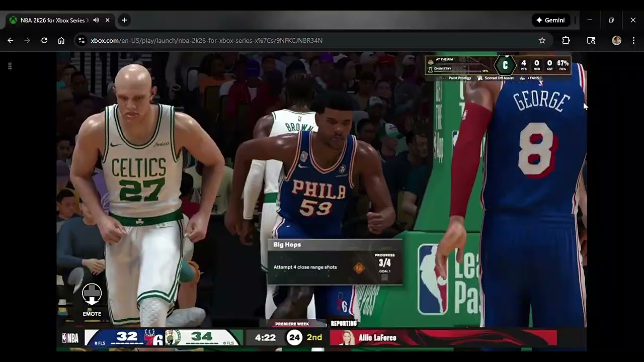The width and height of the screenshot is (644, 362).
Task: Open the side panel search icon
Action: (591, 40)
